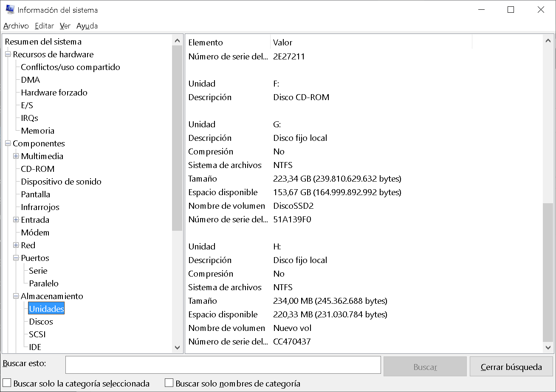Open the Ver menu
This screenshot has width=556, height=392.
coord(65,26)
